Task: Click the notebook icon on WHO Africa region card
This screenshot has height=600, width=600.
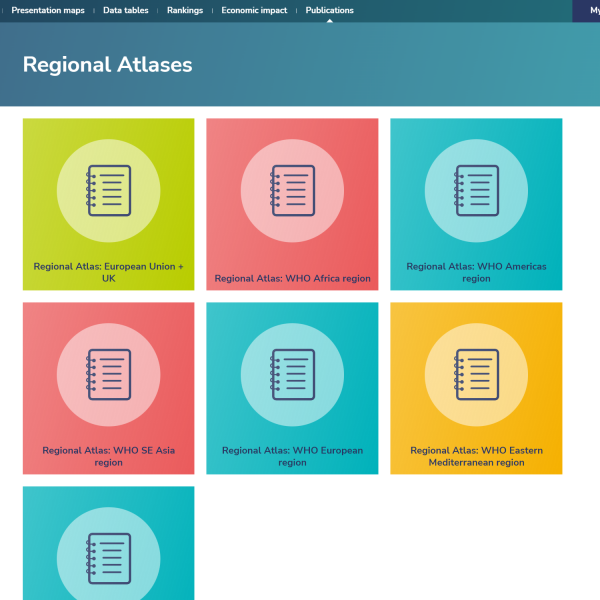Action: click(292, 191)
